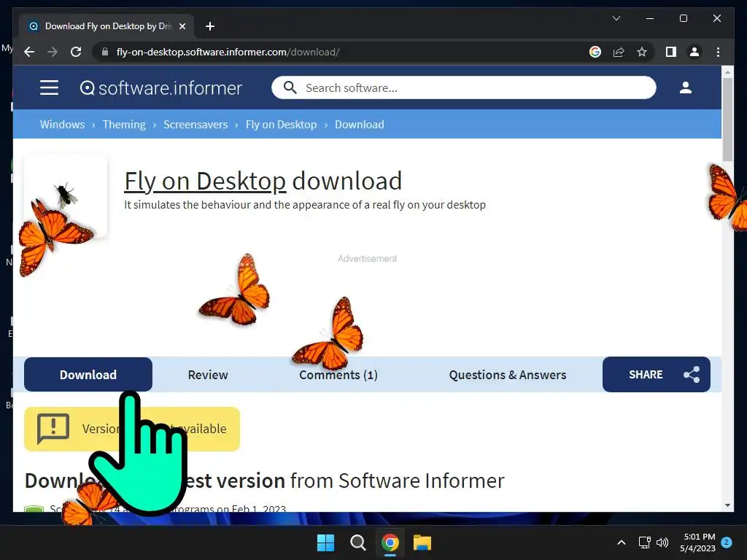Show hidden system tray icons
The height and width of the screenshot is (560, 747).
click(622, 542)
